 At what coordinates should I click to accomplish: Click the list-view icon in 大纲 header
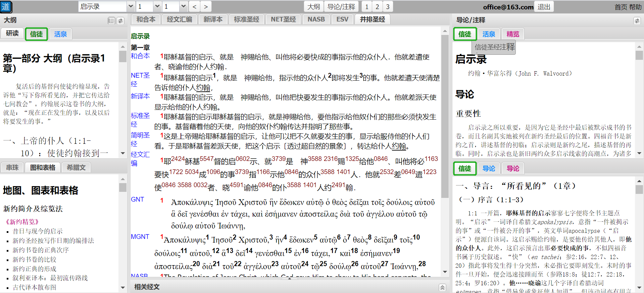click(x=111, y=21)
